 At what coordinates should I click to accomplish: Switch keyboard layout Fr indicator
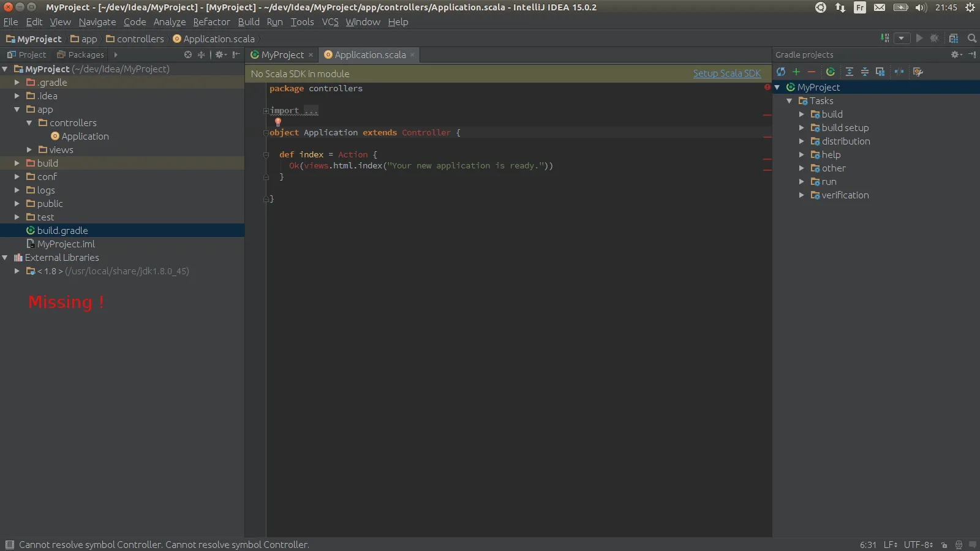[860, 7]
